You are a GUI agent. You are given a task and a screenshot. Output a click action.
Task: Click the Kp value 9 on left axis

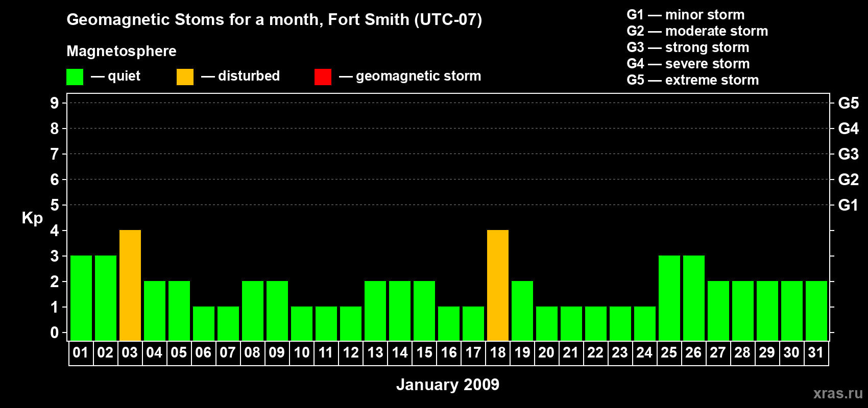pos(55,103)
